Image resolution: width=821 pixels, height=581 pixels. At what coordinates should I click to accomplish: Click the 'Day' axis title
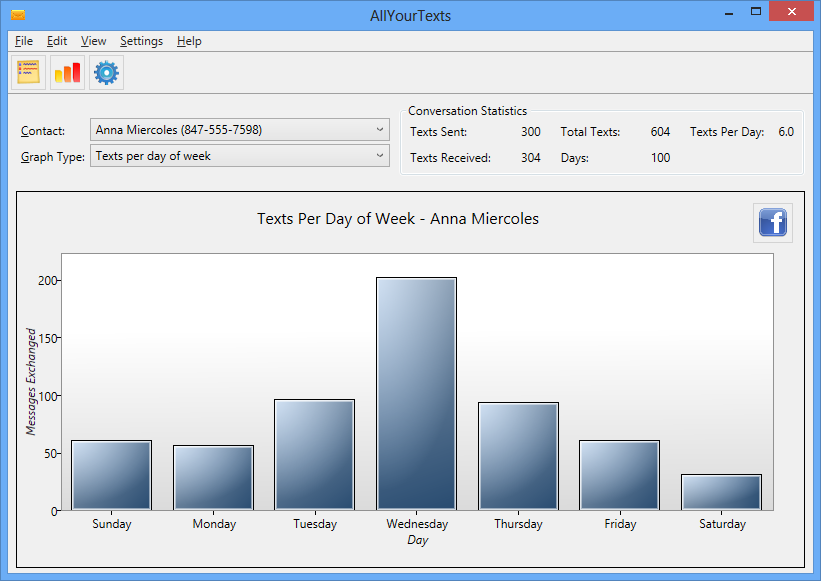coord(417,540)
